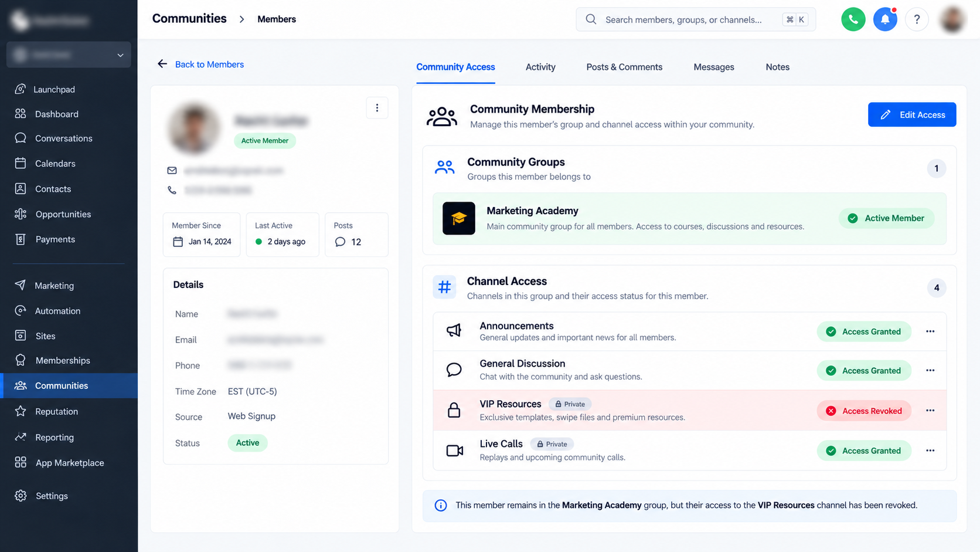Click the member profile photo
Screen dimensions: 980x552
pos(193,128)
